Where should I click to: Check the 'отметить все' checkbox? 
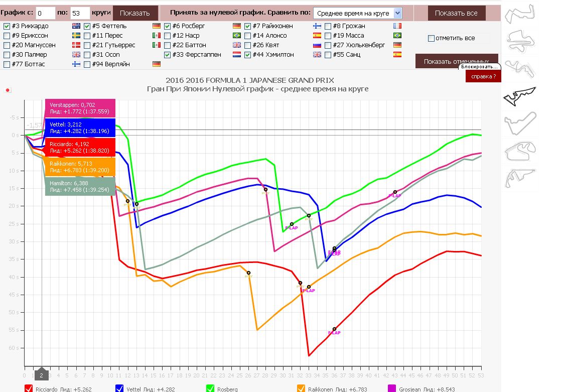point(432,38)
